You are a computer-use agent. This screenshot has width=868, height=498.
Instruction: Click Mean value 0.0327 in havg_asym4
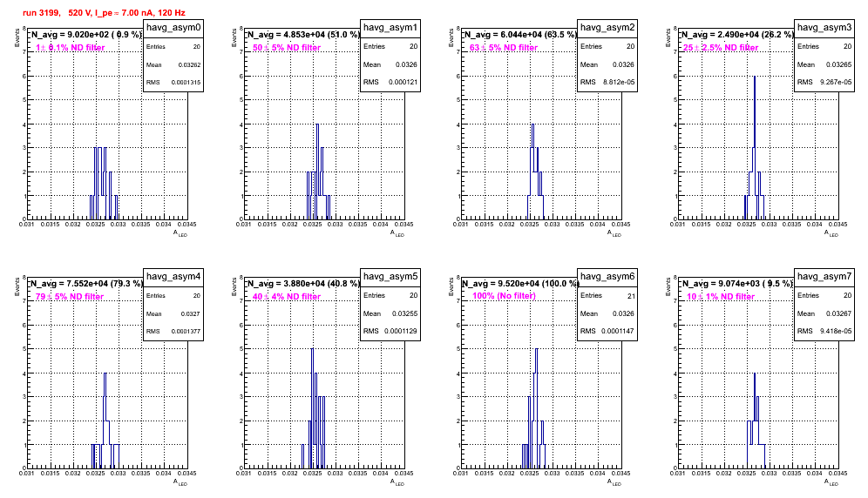coord(191,313)
